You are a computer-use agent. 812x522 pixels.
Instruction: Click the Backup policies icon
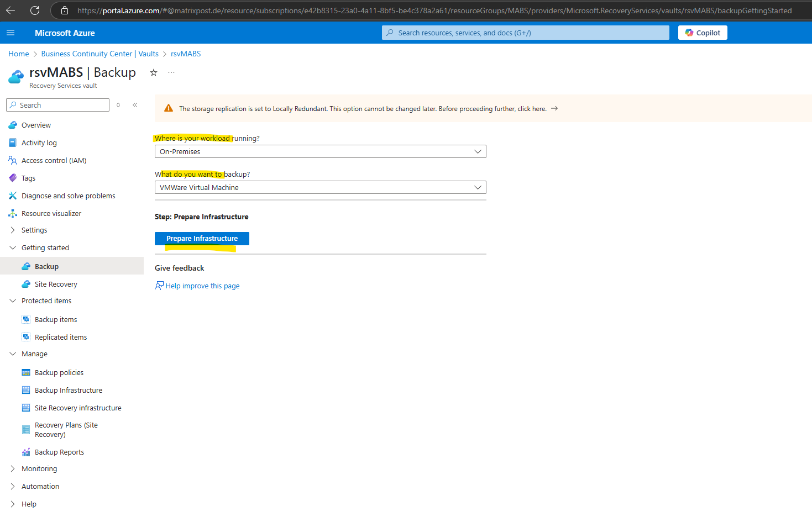[26, 372]
